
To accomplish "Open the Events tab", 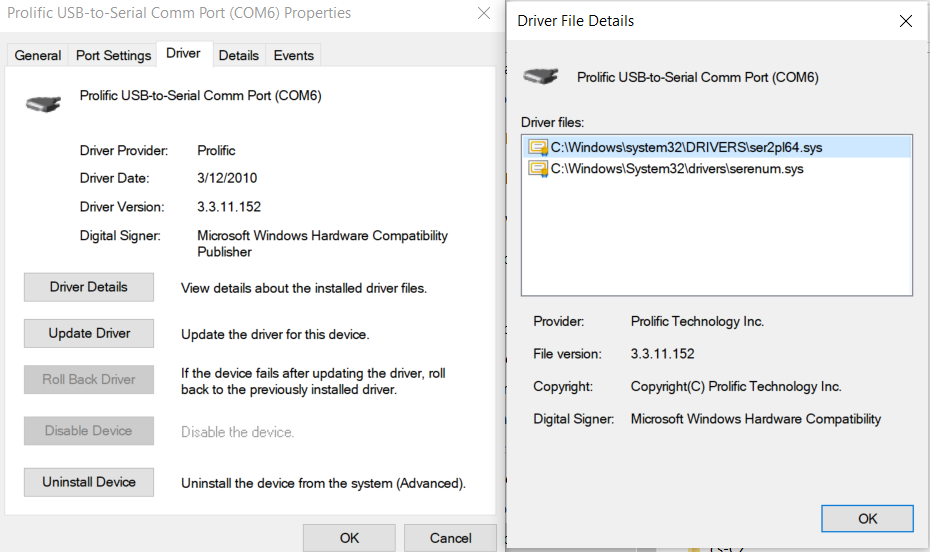I will coord(294,55).
